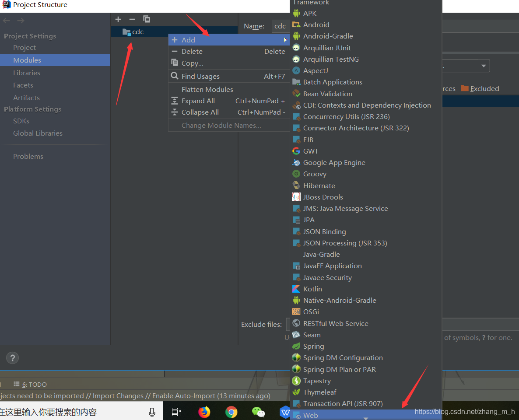Choose JBoss Drools framework
This screenshot has height=420, width=519.
[366, 197]
